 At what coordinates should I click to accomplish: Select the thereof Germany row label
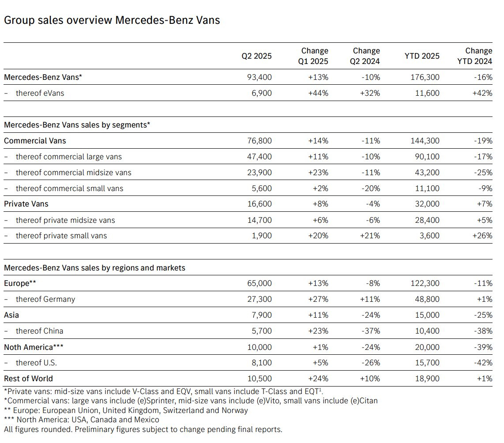pos(45,299)
